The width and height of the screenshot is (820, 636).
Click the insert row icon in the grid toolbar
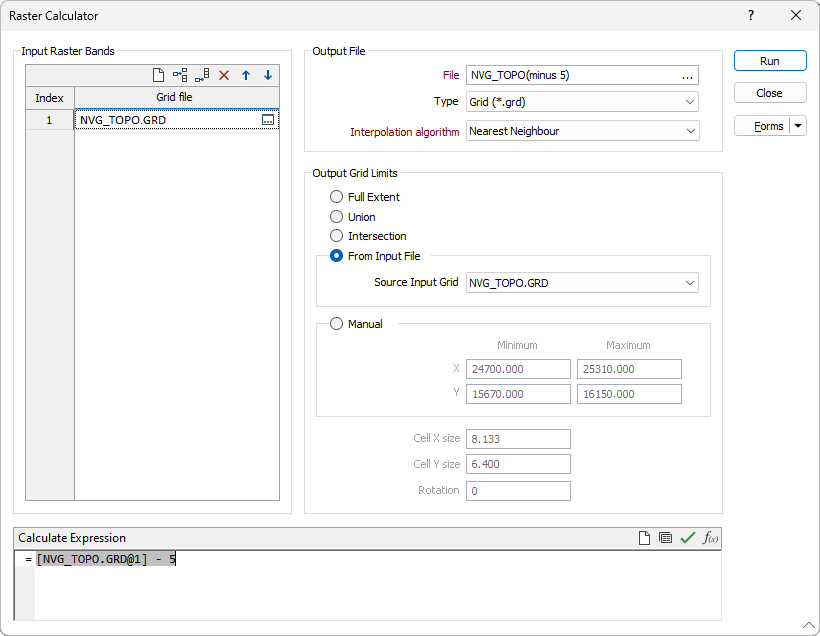click(180, 75)
